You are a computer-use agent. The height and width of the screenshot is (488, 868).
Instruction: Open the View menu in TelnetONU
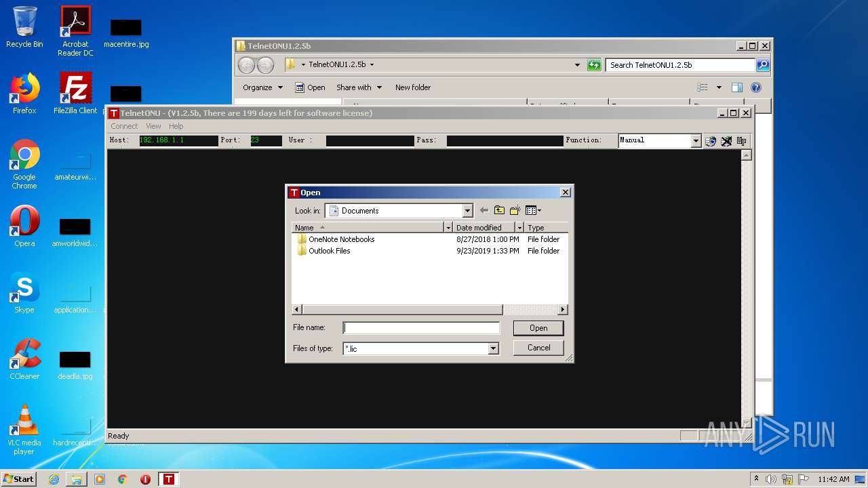tap(154, 126)
